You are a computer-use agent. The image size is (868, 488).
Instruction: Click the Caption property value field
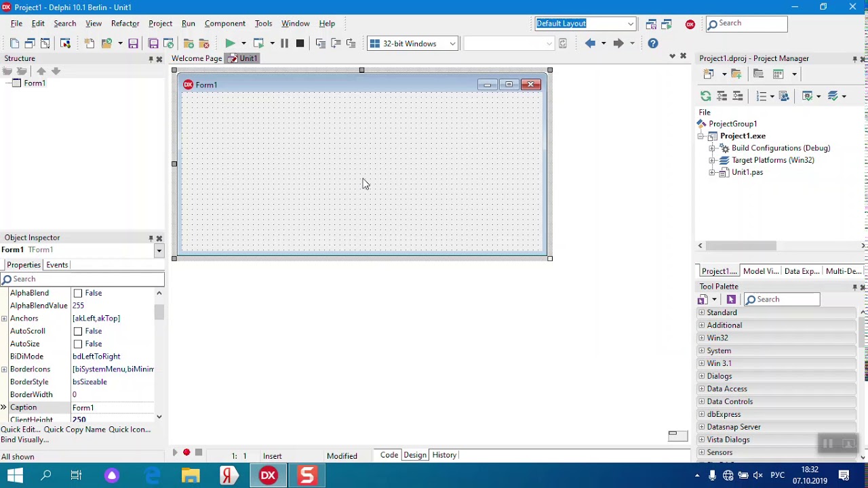coord(113,407)
